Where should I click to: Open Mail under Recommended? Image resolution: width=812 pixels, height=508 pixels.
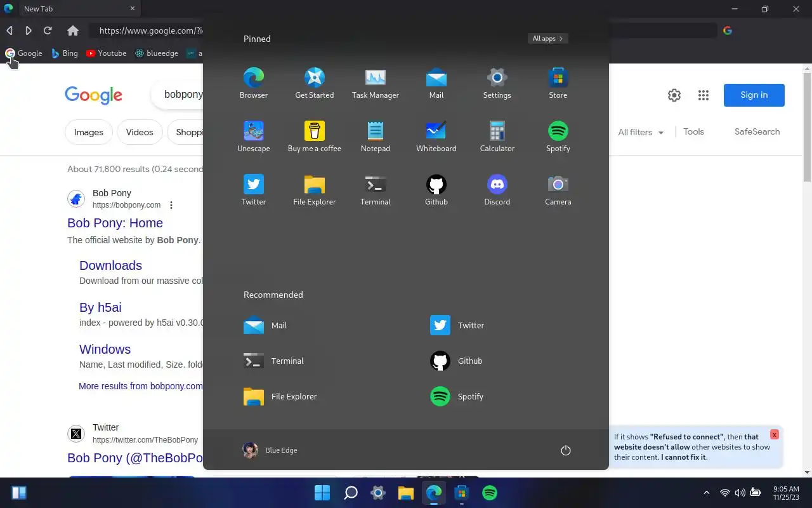(x=265, y=325)
